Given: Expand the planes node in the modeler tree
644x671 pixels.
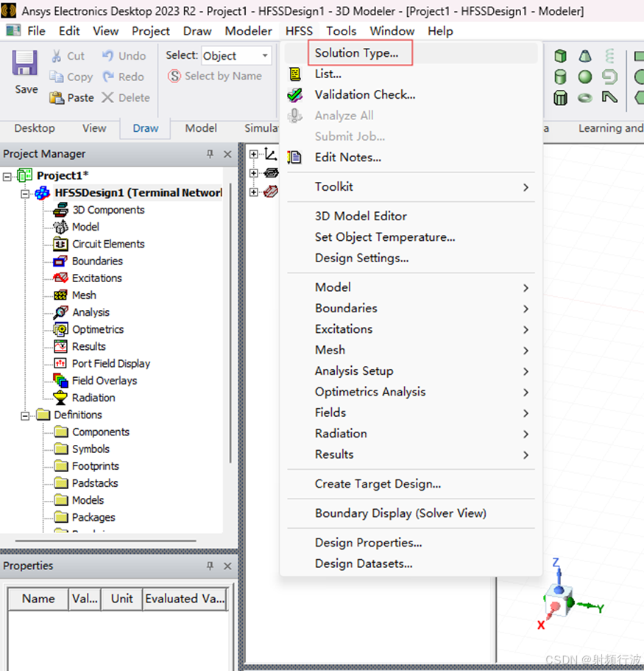Looking at the screenshot, I should click(254, 173).
